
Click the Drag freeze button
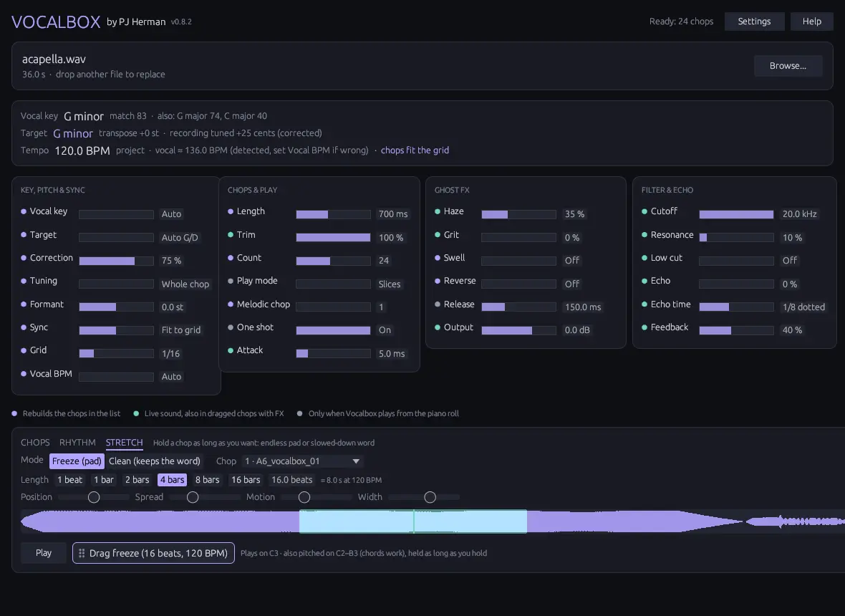click(x=153, y=553)
